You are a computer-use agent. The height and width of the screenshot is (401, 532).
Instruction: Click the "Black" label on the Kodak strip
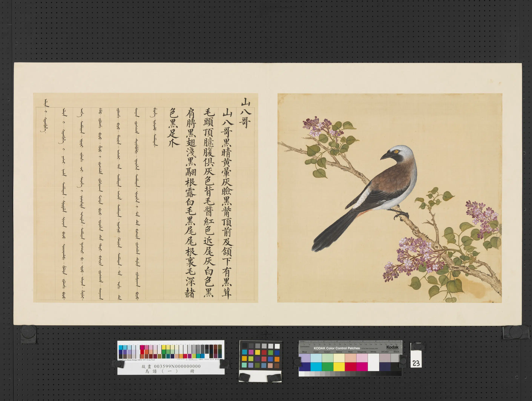pyautogui.click(x=396, y=352)
